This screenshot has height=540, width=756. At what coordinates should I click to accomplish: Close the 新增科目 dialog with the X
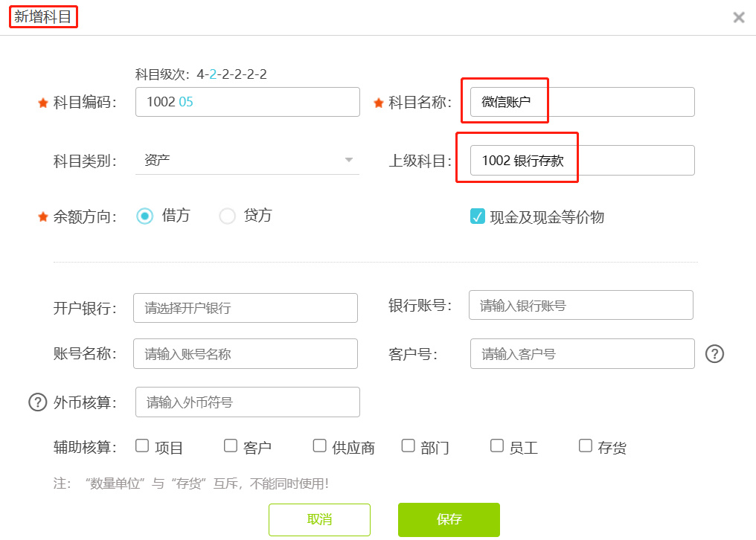[738, 18]
